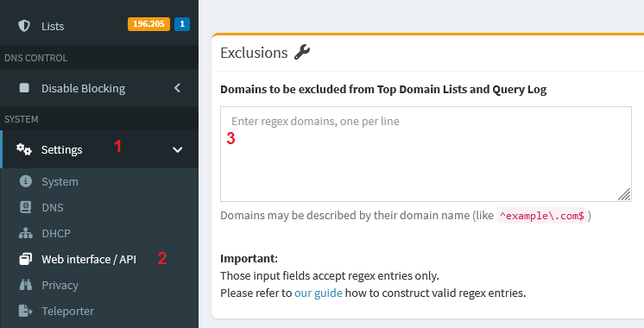Click the Teleporter export icon
The image size is (644, 328).
coord(25,311)
